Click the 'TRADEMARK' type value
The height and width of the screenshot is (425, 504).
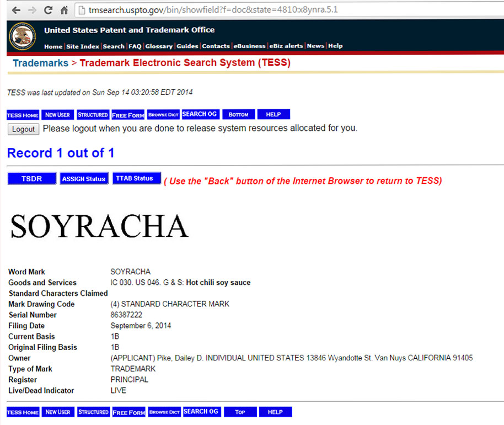(133, 369)
